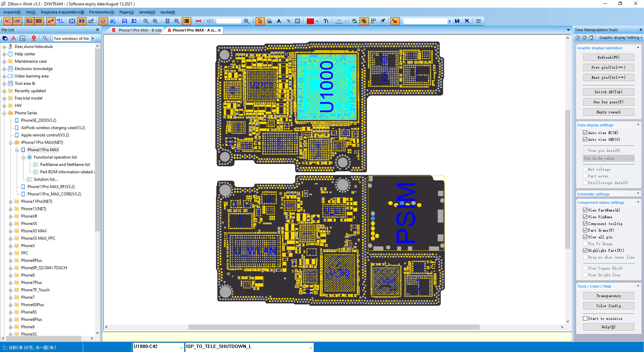
Task: Toggle Highlight Part(F1) checkbox
Action: coord(585,250)
